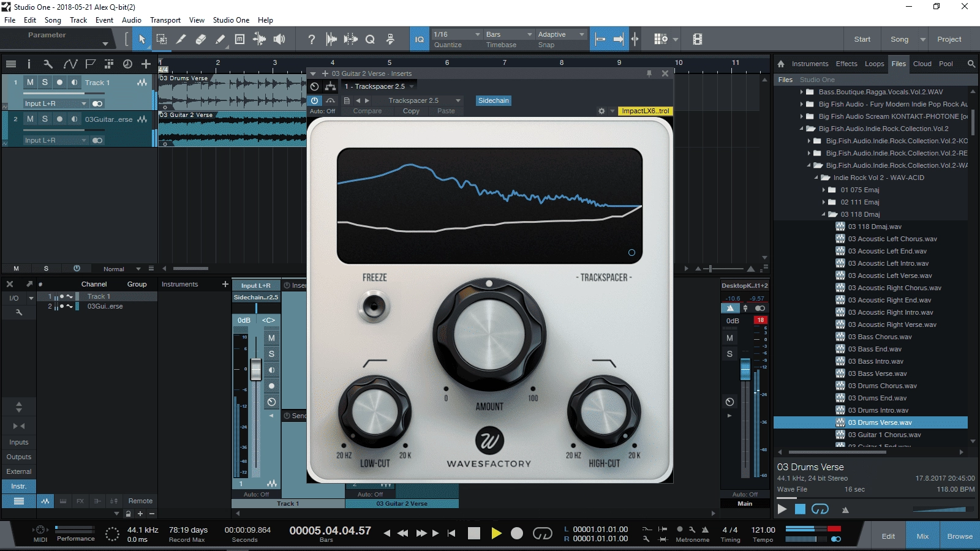The height and width of the screenshot is (551, 980).
Task: Enable the Trackspacer Sidechain button
Action: 494,100
